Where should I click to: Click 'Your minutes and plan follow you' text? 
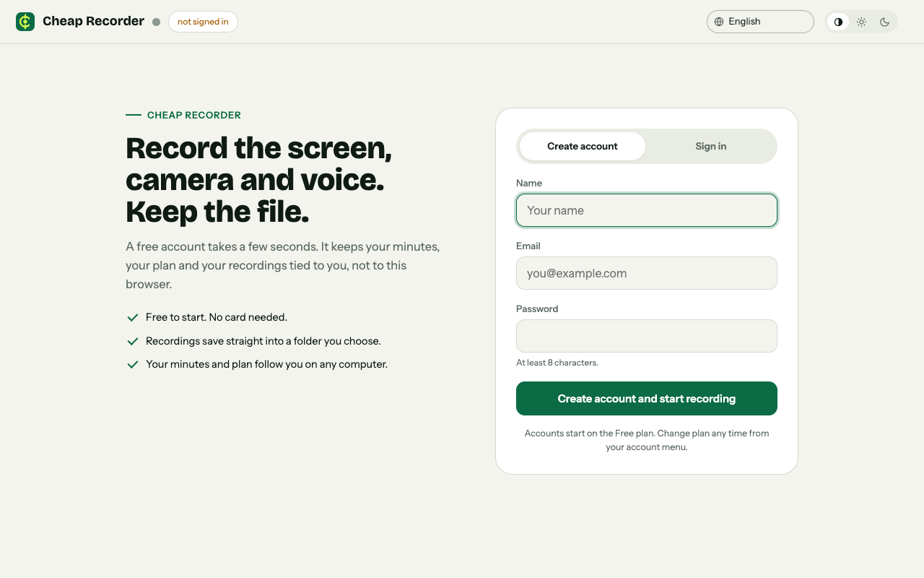coord(266,364)
